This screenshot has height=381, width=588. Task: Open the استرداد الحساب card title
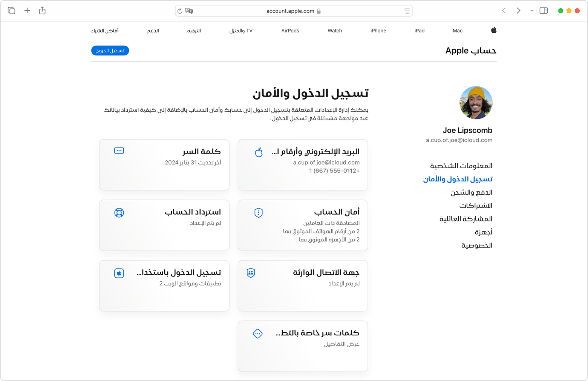coord(193,212)
